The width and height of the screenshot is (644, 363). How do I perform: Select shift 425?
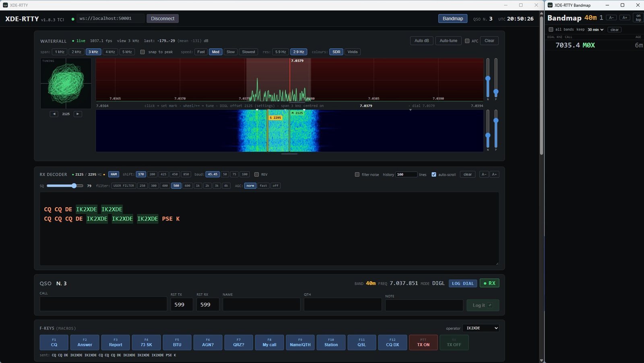[163, 174]
